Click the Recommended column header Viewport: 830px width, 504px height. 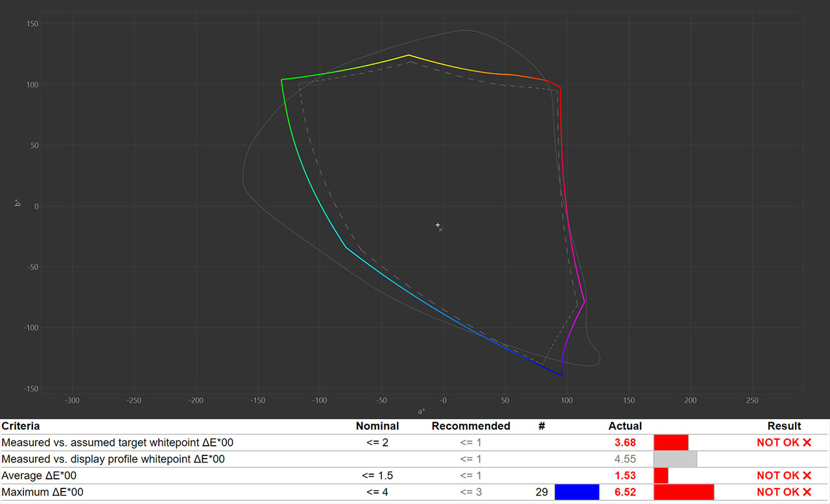471,426
